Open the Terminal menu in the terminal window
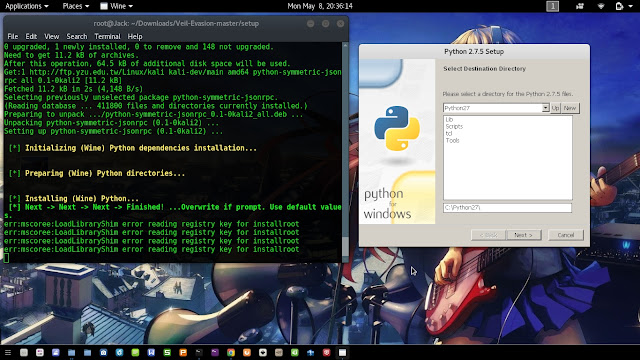This screenshot has width=640, height=360. [x=107, y=36]
